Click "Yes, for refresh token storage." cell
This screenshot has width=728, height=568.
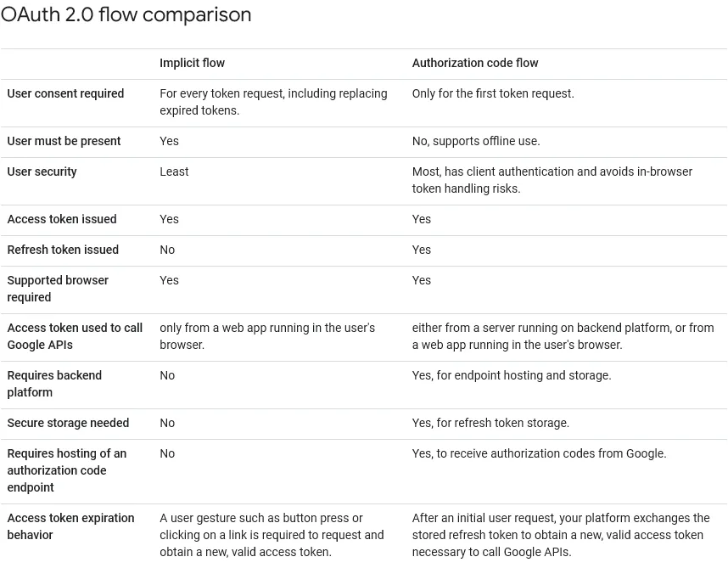coord(490,423)
